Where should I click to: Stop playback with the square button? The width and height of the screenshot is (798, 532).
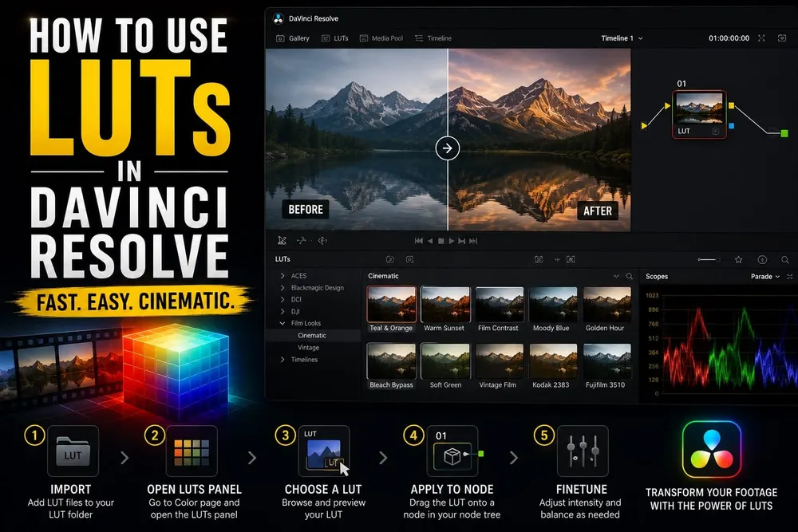tap(441, 241)
